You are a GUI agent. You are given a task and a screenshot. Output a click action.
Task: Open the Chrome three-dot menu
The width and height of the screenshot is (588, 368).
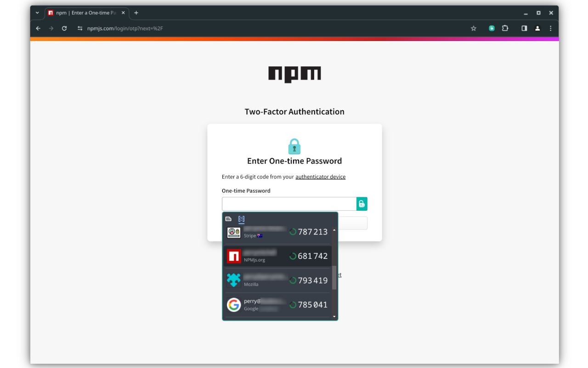[x=551, y=28]
